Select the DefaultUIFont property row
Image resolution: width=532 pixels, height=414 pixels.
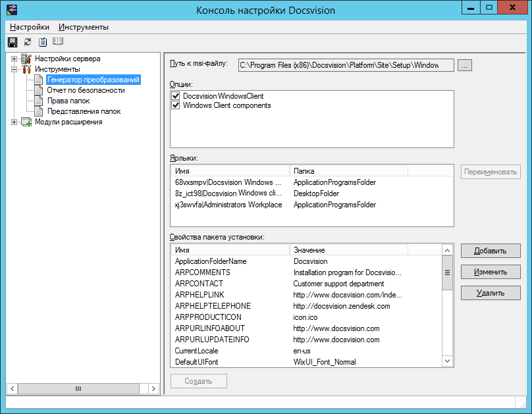pos(307,362)
